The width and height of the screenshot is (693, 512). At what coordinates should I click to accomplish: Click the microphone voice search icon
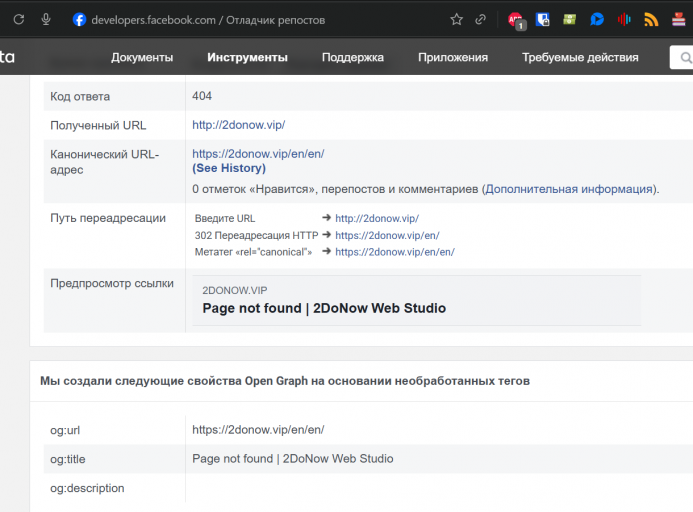point(46,19)
